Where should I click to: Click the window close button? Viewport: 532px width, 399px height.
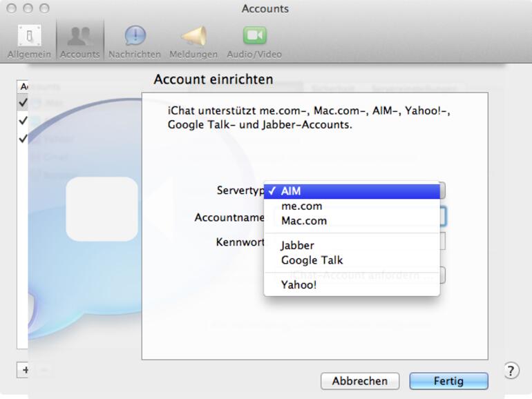tap(12, 8)
